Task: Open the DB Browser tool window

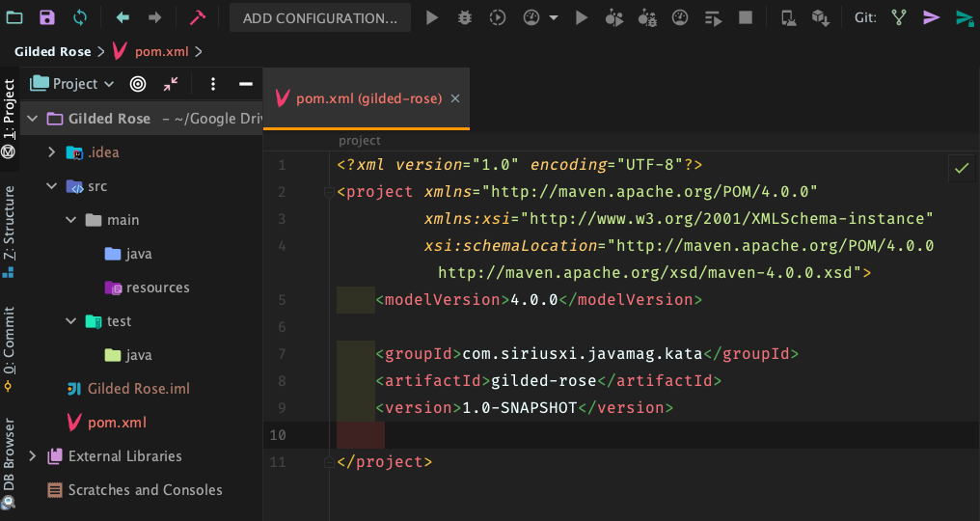Action: 9,463
